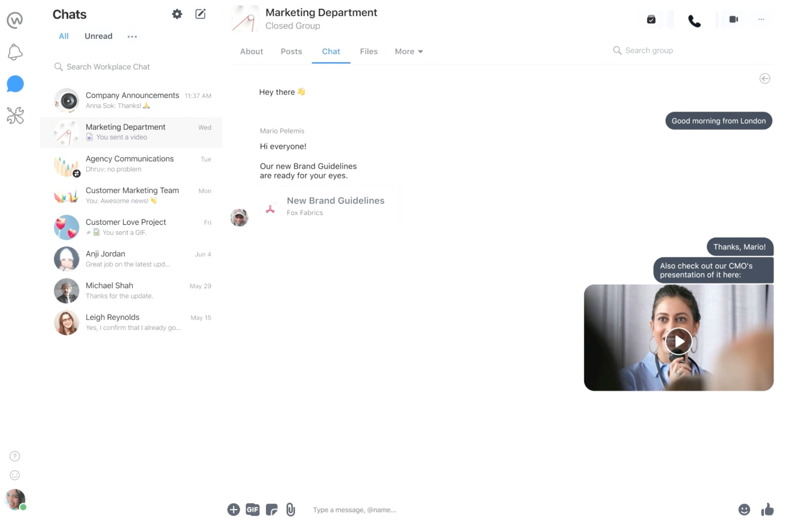Image resolution: width=812 pixels, height=524 pixels.
Task: Select the Files tab in Marketing Department
Action: (368, 52)
